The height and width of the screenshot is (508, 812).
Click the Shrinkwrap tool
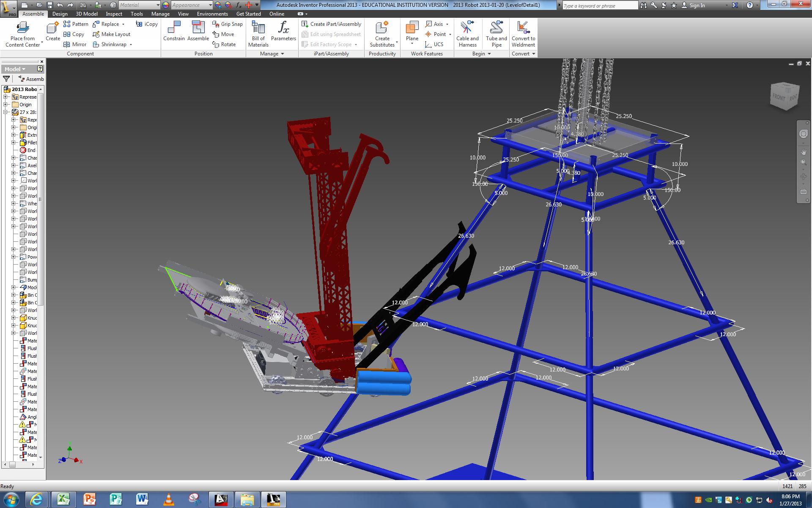point(110,44)
